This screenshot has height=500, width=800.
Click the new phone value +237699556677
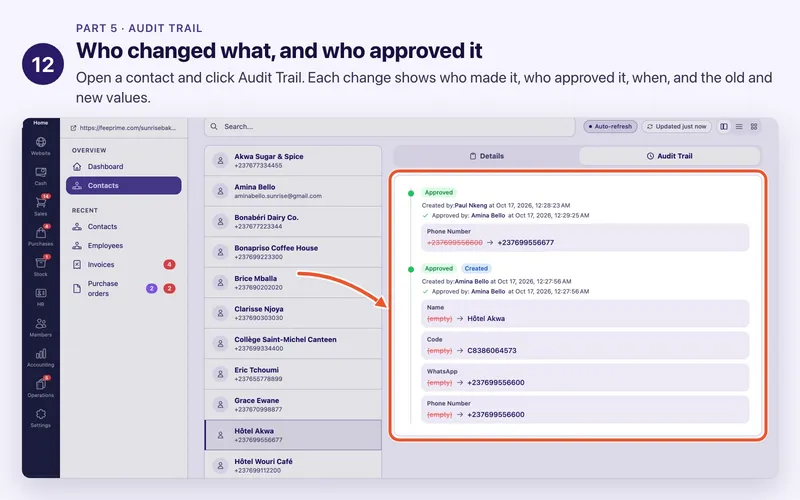pos(526,243)
